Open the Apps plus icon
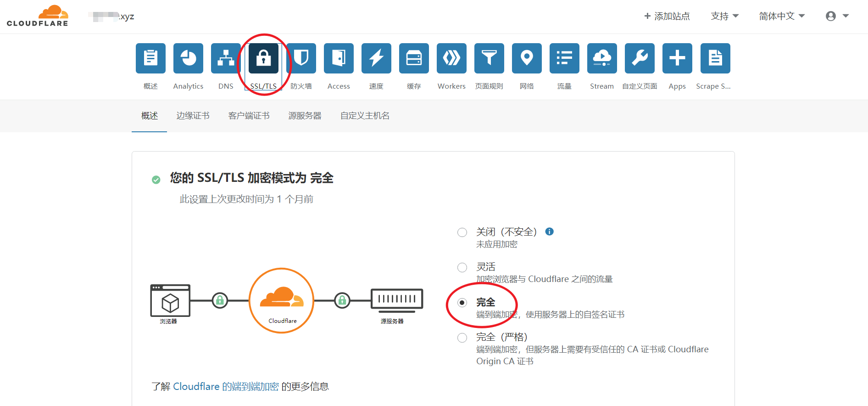The image size is (868, 406). pos(677,58)
